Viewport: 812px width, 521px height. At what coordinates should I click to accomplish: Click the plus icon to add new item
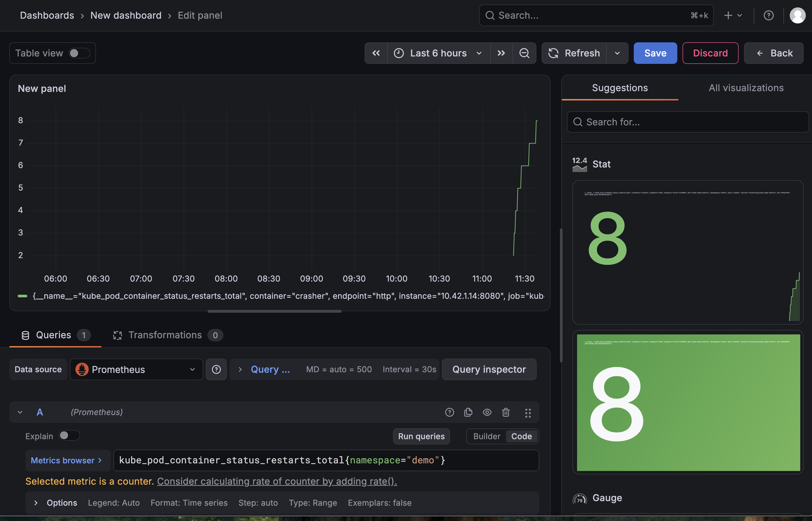pyautogui.click(x=728, y=15)
